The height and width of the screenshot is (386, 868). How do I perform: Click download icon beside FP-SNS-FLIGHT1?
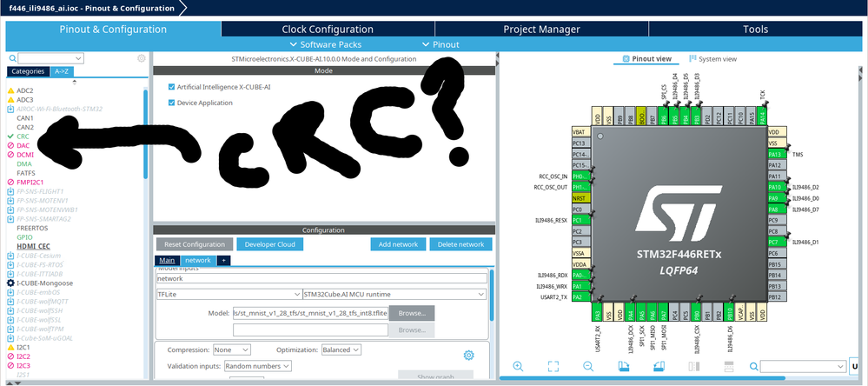[10, 191]
